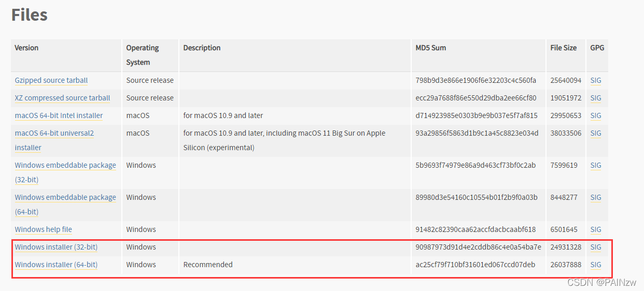Open SIG for Windows installer (64-bit)
644x291 pixels.
[596, 265]
